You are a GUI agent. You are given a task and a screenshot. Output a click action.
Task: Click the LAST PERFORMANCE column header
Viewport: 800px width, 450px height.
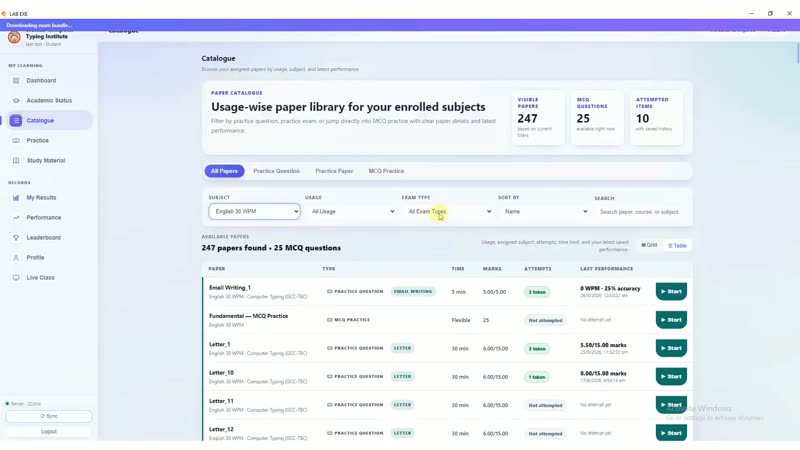tap(607, 268)
